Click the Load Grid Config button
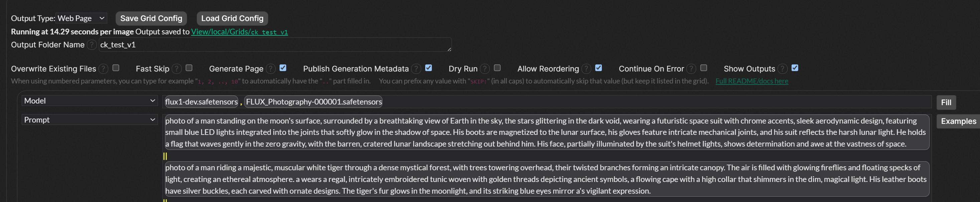 point(232,18)
